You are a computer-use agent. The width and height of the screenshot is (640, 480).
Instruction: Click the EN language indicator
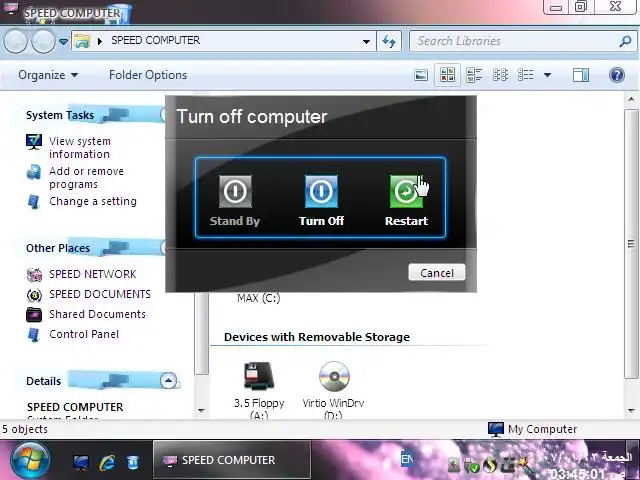pyautogui.click(x=407, y=459)
